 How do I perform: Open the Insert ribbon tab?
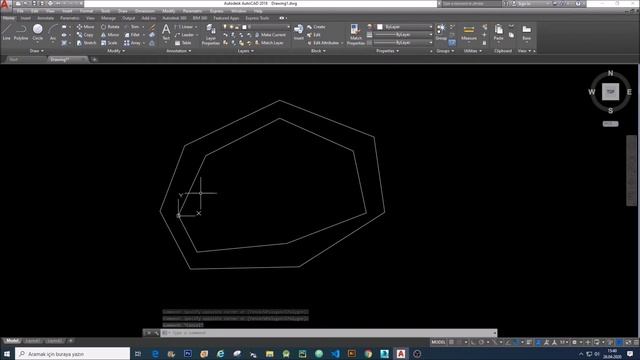pyautogui.click(x=25, y=18)
